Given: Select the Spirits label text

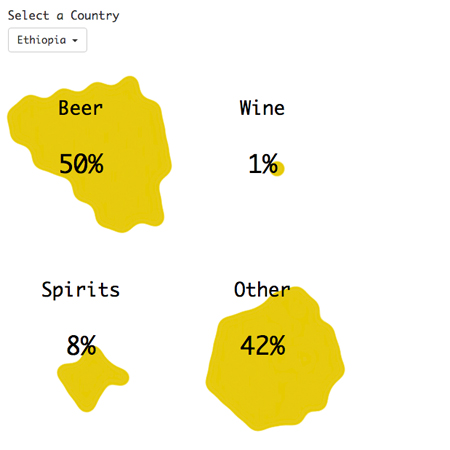Looking at the screenshot, I should point(80,290).
